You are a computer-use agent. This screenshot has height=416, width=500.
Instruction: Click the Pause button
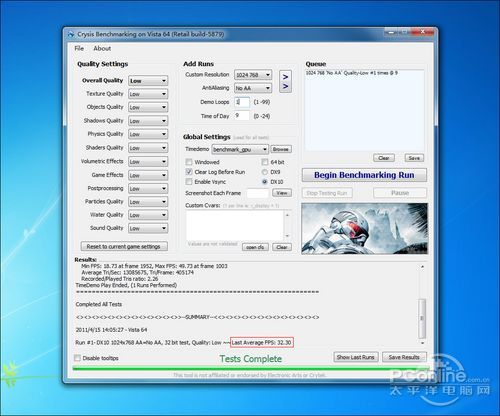click(400, 193)
